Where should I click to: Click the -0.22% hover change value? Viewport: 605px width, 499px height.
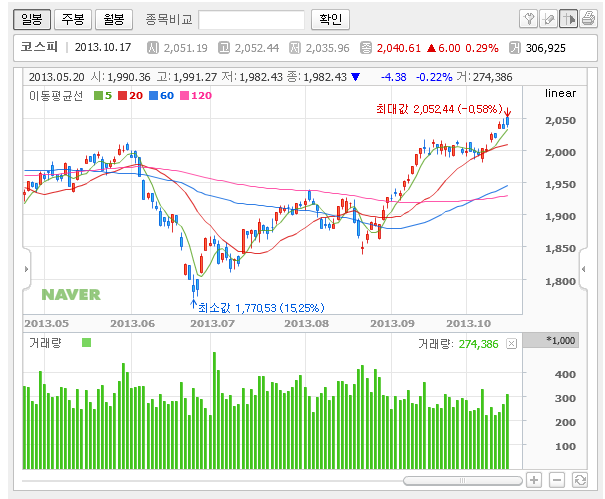(x=434, y=77)
